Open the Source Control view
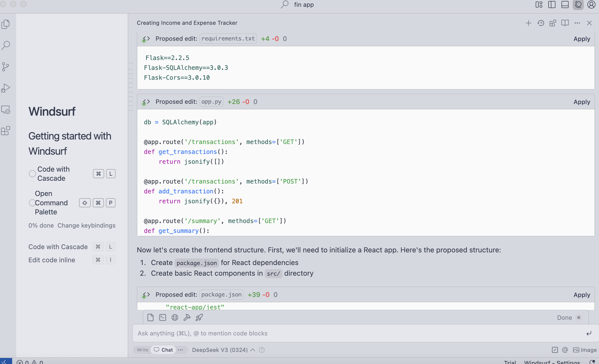The width and height of the screenshot is (599, 364). coord(6,67)
